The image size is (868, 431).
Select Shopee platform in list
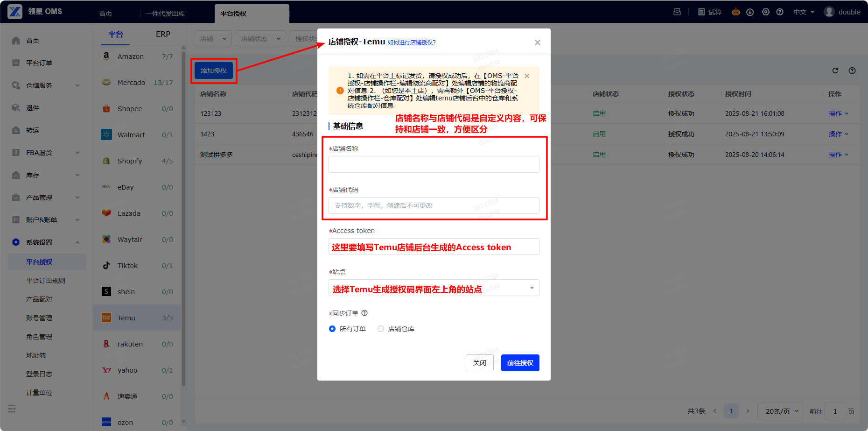pos(137,109)
